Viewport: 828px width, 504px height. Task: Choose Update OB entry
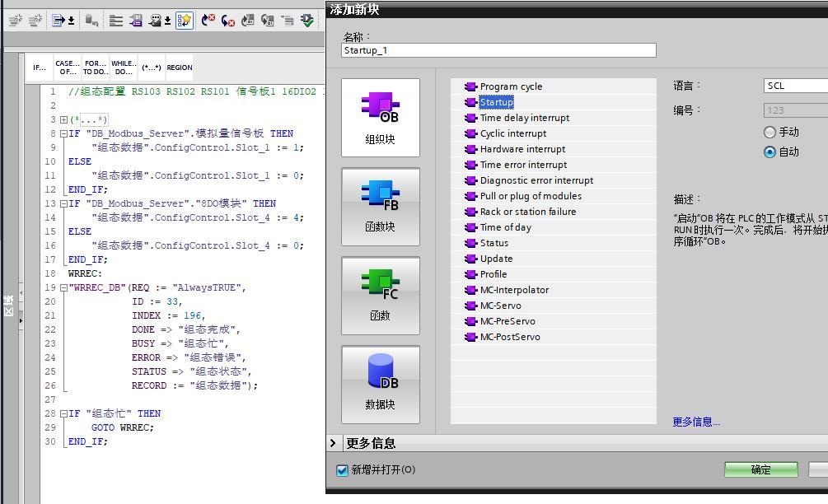click(554, 259)
